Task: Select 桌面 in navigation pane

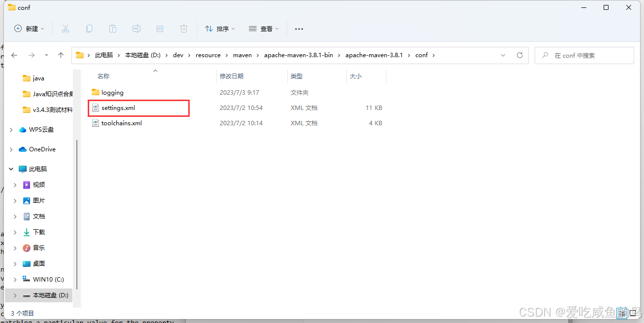Action: coord(39,264)
